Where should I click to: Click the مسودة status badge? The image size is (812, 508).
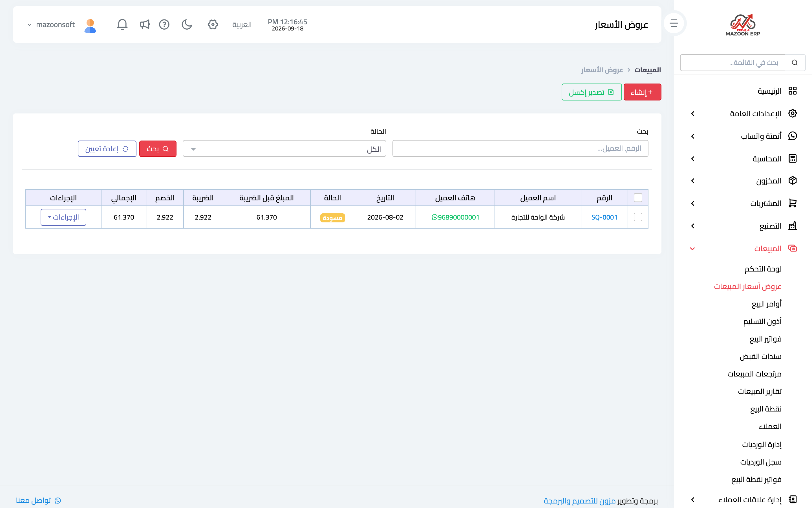point(332,218)
